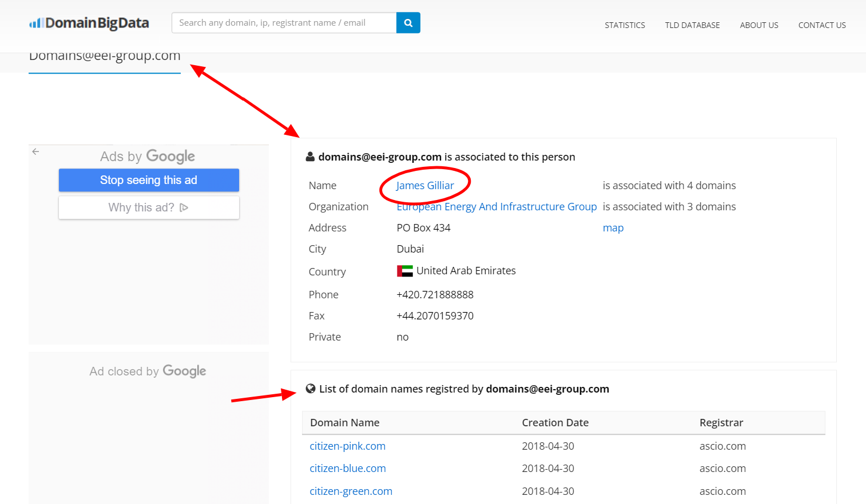Click the 'Ad closed by Google' notice
The height and width of the screenshot is (504, 866).
pos(148,371)
